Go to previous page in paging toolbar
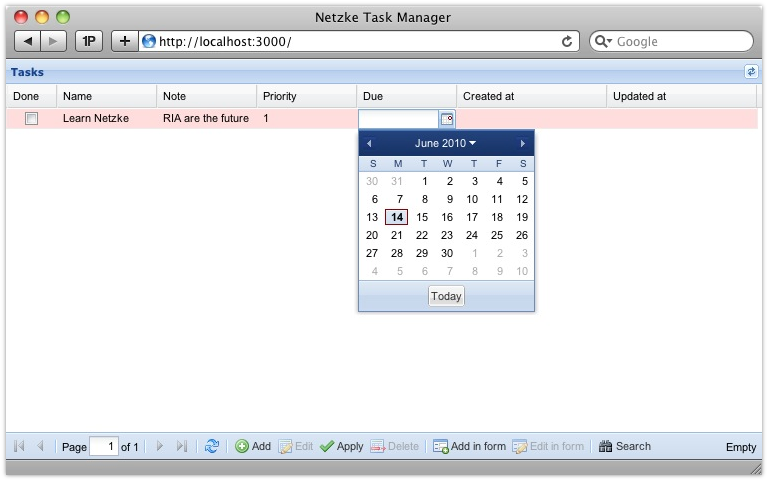Screen dimensions: 768x481 coord(41,446)
